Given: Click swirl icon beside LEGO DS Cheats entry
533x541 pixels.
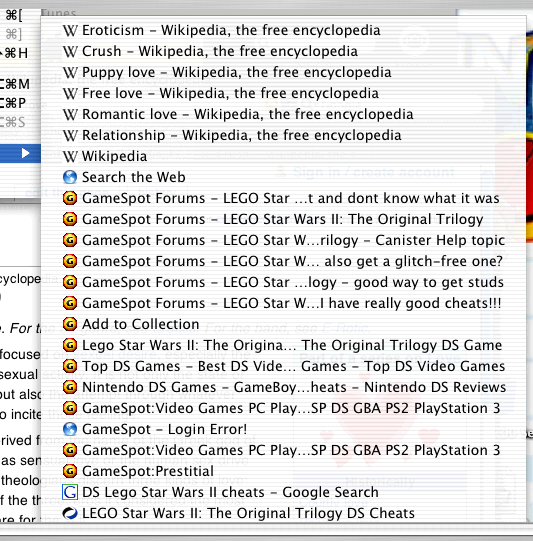Looking at the screenshot, I should click(x=70, y=514).
